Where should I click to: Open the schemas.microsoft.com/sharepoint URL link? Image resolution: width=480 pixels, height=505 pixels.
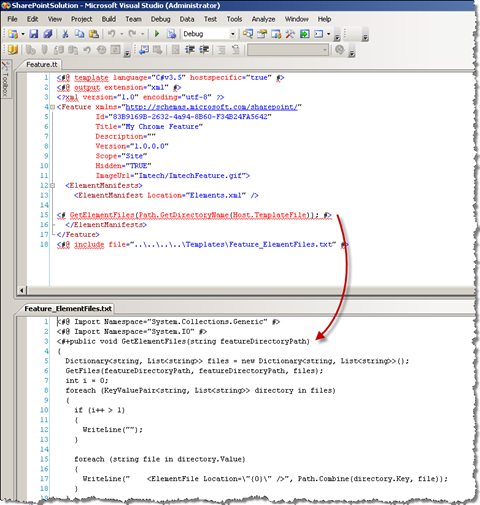click(x=211, y=107)
